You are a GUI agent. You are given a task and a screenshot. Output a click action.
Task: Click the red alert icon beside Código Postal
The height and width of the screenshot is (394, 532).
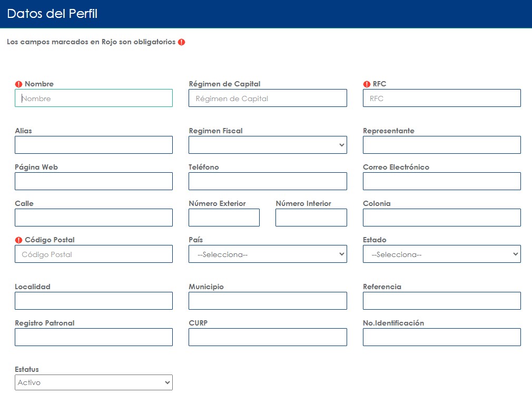18,240
